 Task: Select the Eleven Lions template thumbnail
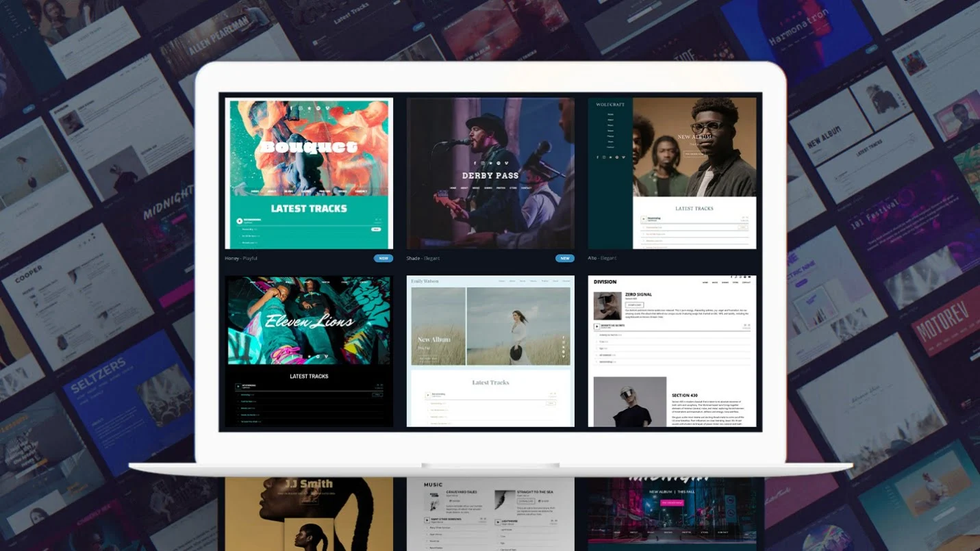click(309, 351)
